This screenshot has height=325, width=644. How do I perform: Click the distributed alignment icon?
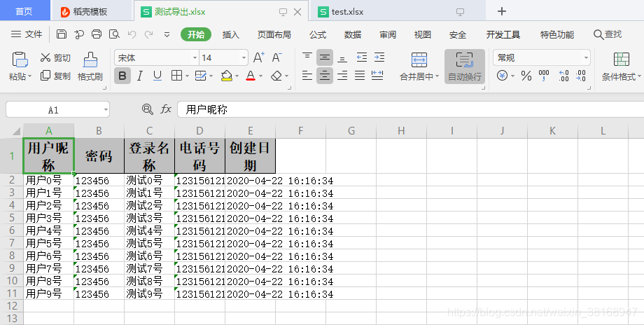(377, 75)
